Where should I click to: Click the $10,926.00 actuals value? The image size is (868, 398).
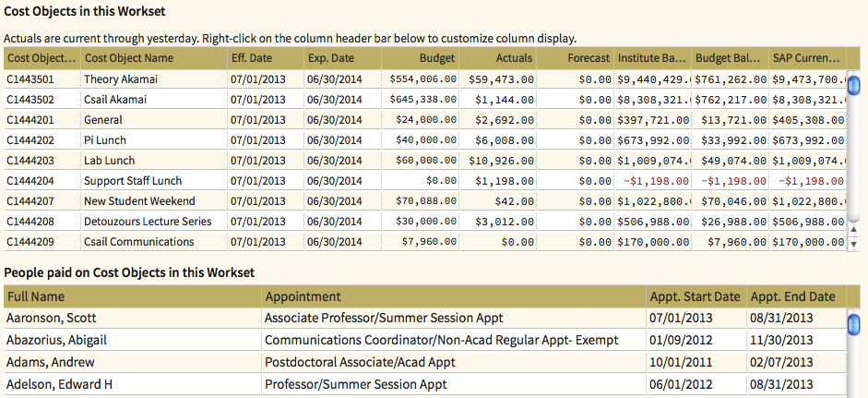tap(501, 161)
